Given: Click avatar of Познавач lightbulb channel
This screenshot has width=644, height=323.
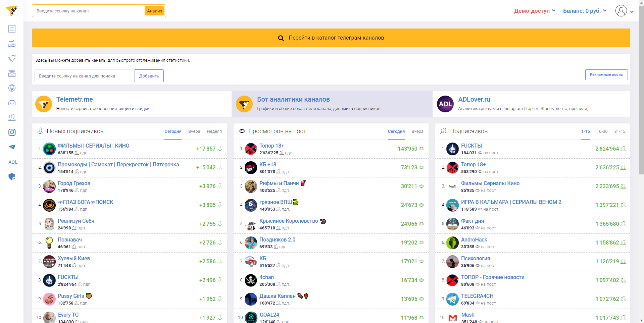Looking at the screenshot, I should pos(49,243).
